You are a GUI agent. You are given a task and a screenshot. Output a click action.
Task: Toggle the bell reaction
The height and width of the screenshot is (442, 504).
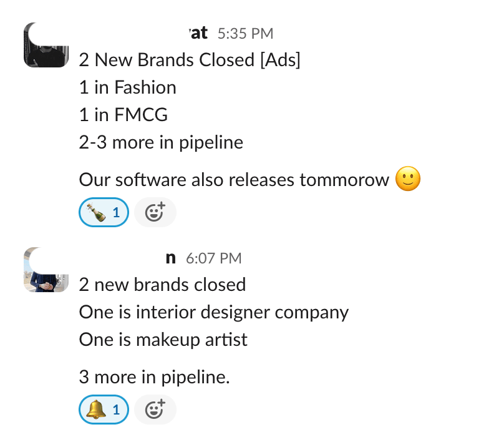[x=104, y=410]
